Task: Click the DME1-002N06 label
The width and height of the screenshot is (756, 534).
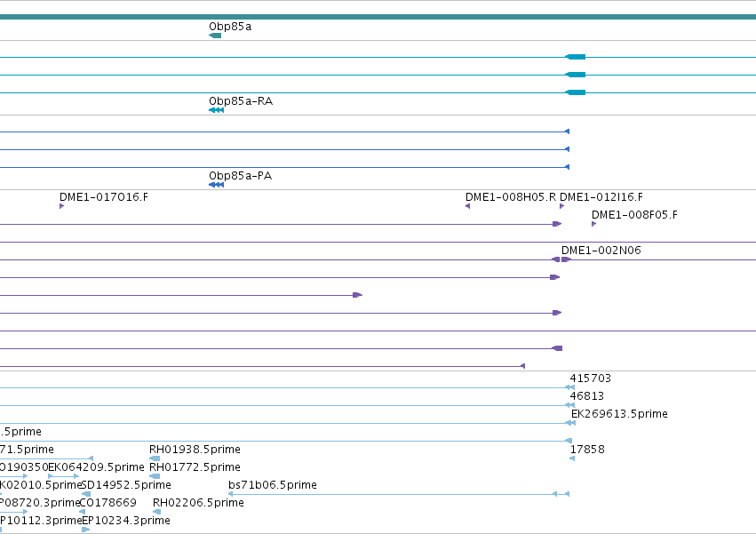Action: [601, 251]
